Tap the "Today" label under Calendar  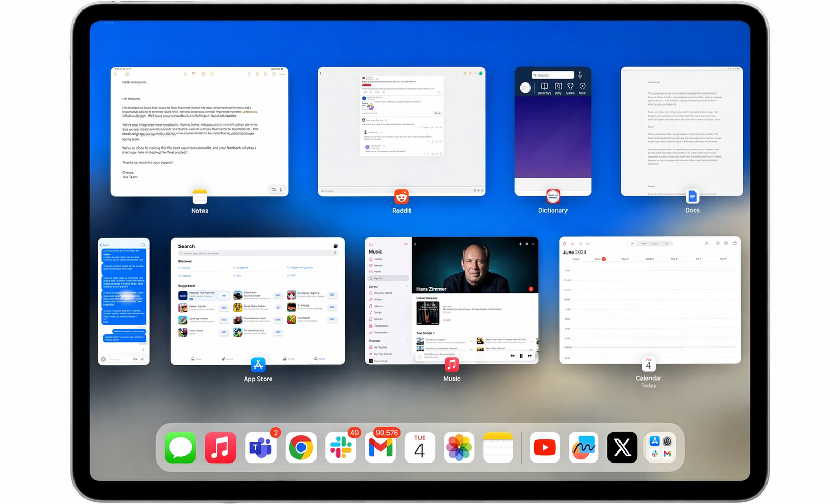click(x=648, y=386)
